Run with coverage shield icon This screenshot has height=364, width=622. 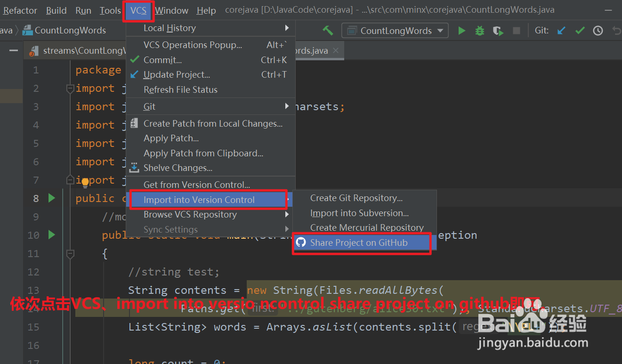pyautogui.click(x=498, y=31)
